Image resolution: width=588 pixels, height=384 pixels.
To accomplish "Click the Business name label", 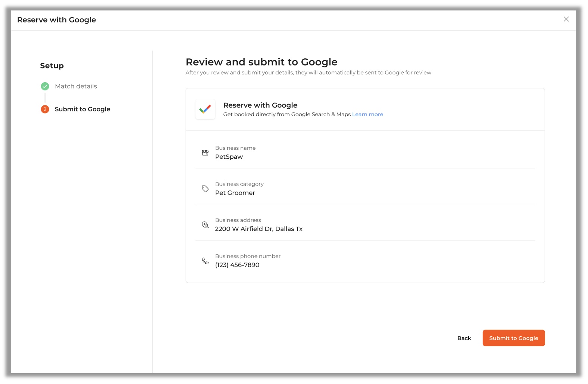I will (235, 148).
